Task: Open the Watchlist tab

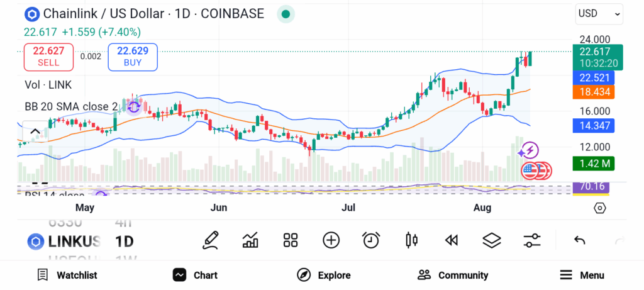Action: click(67, 275)
